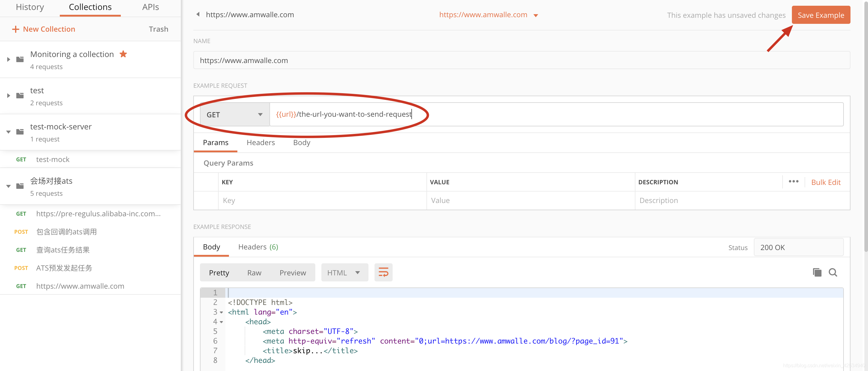Image resolution: width=868 pixels, height=371 pixels.
Task: Fold line 4 head tag in response
Action: (x=221, y=322)
